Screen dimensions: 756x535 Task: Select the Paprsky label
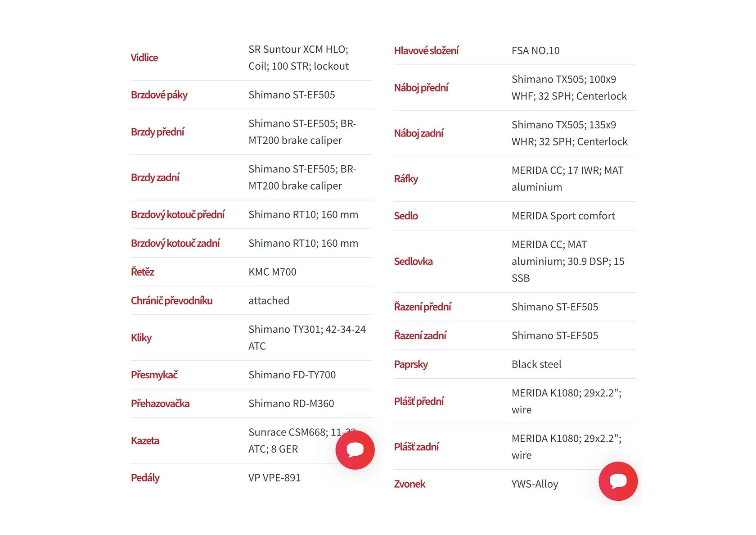tap(410, 364)
